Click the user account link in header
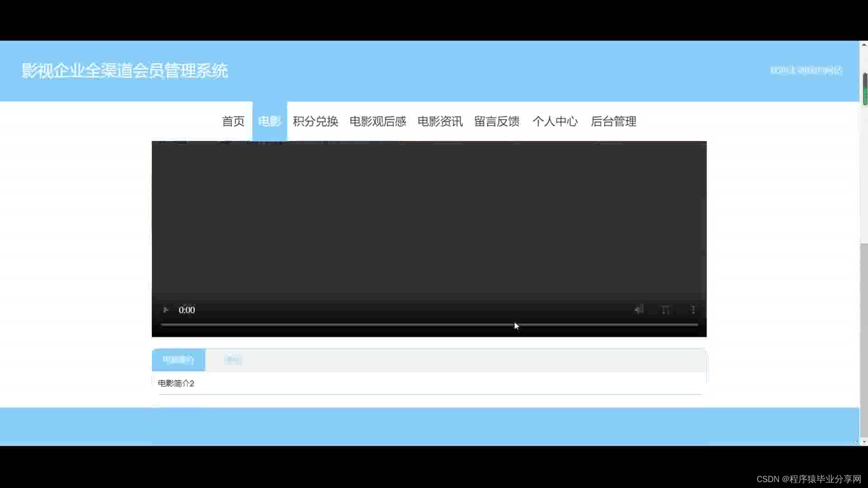This screenshot has width=868, height=488. (x=806, y=70)
